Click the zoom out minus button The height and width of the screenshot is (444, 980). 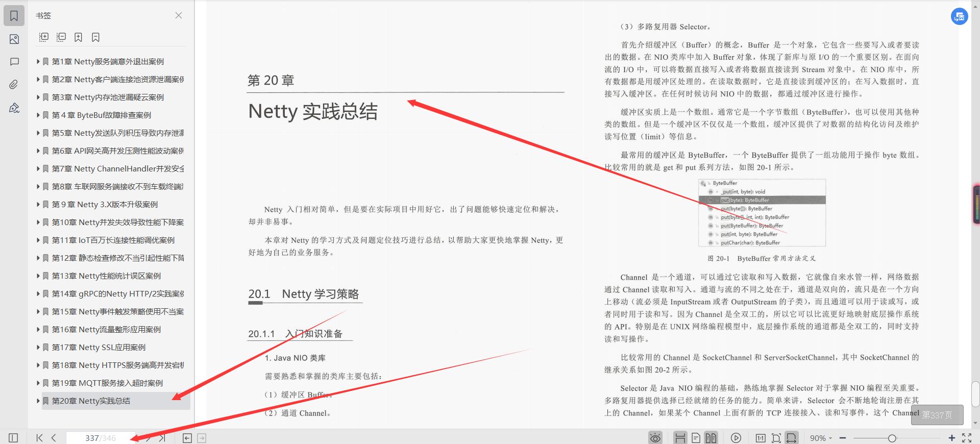[x=843, y=438]
